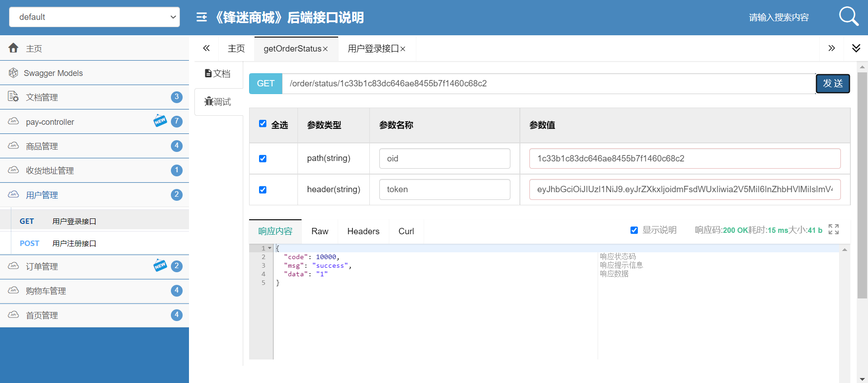This screenshot has height=383, width=868.
Task: Uncheck the token parameter checkbox
Action: click(263, 189)
